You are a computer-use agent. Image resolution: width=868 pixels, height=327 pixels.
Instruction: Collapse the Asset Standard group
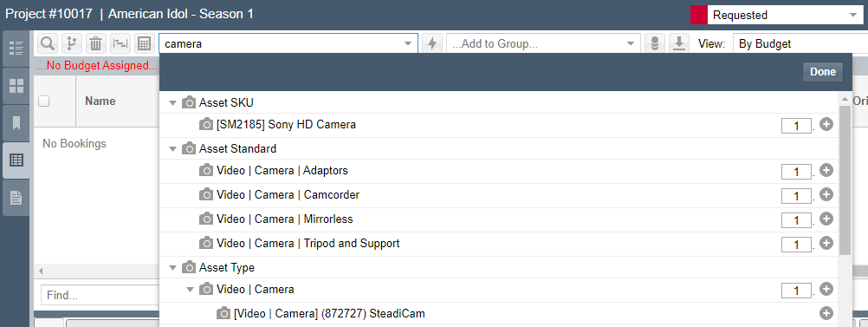(x=172, y=149)
